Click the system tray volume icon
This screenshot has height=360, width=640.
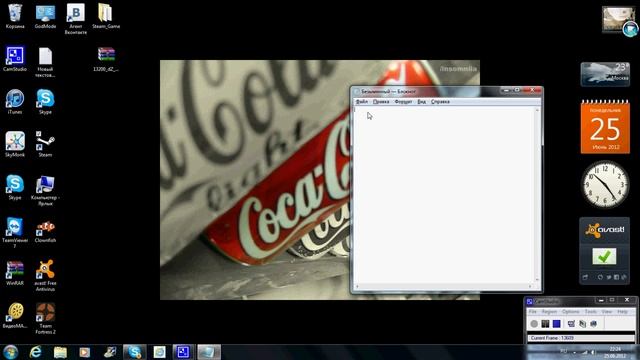point(593,352)
